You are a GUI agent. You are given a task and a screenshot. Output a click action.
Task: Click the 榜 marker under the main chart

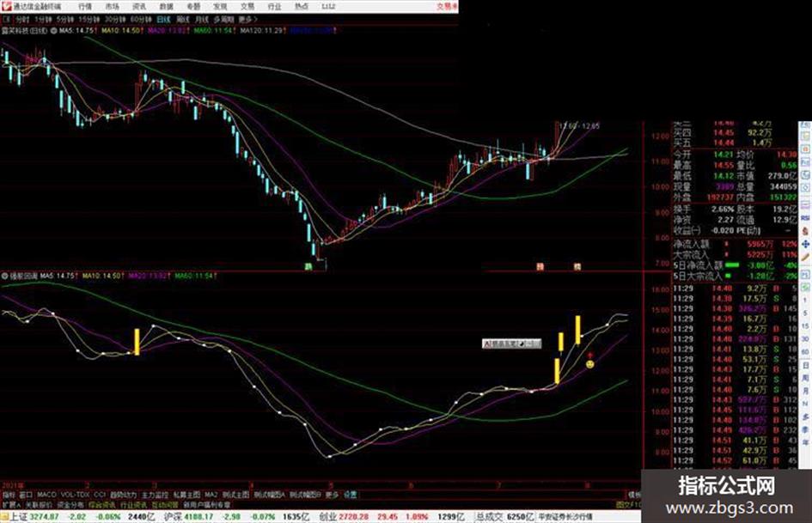577,267
